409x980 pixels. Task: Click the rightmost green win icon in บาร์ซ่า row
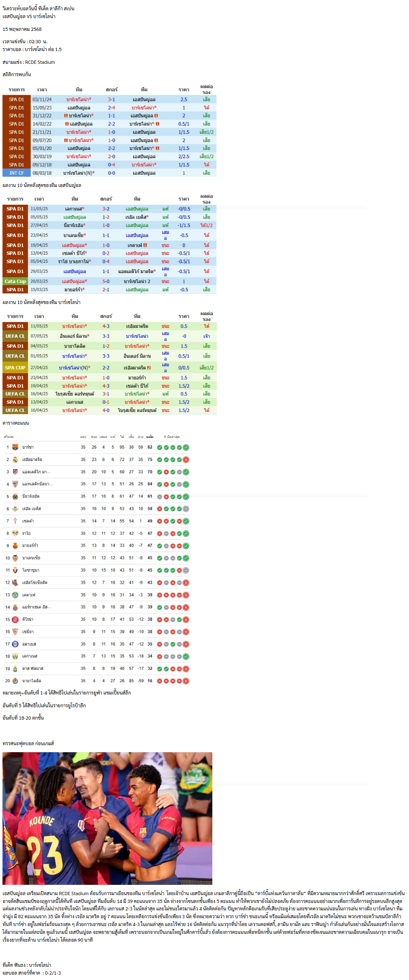186,447
